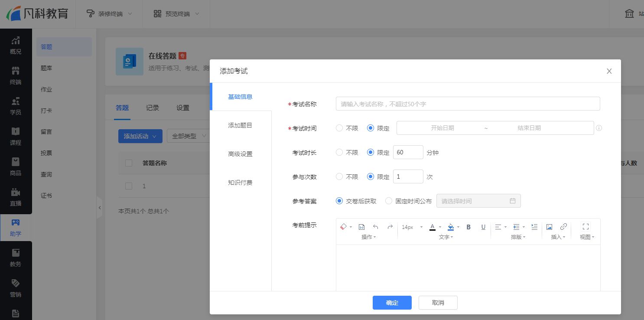Expand the 视图 group menu
Screen dimensions: 644x320
point(587,237)
